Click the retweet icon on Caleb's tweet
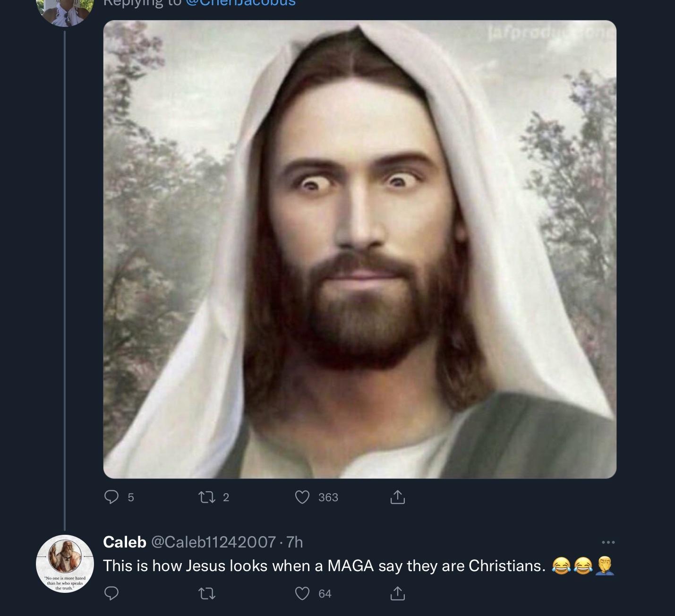Viewport: 675px width, 616px height. [x=206, y=592]
